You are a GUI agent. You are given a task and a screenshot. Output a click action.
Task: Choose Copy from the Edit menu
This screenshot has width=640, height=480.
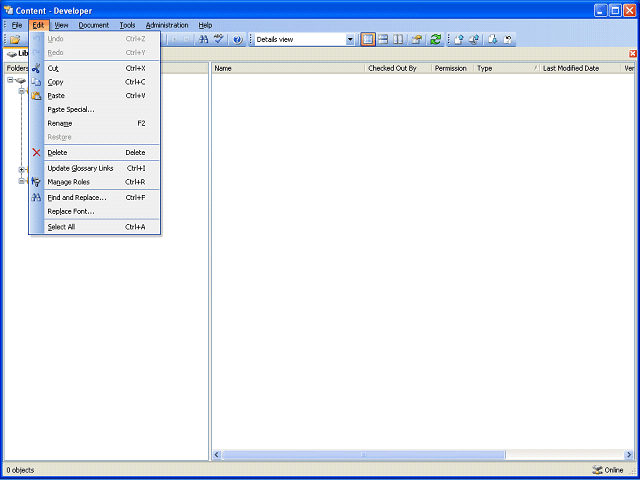pos(95,82)
